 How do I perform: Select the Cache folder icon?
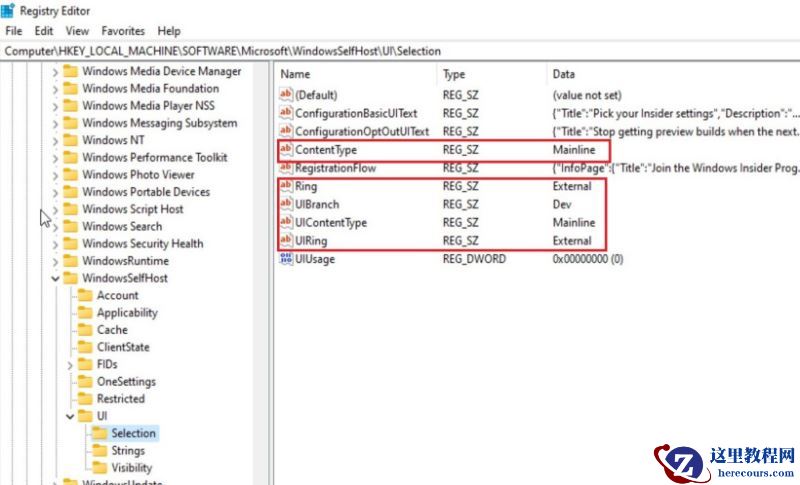[x=85, y=330]
